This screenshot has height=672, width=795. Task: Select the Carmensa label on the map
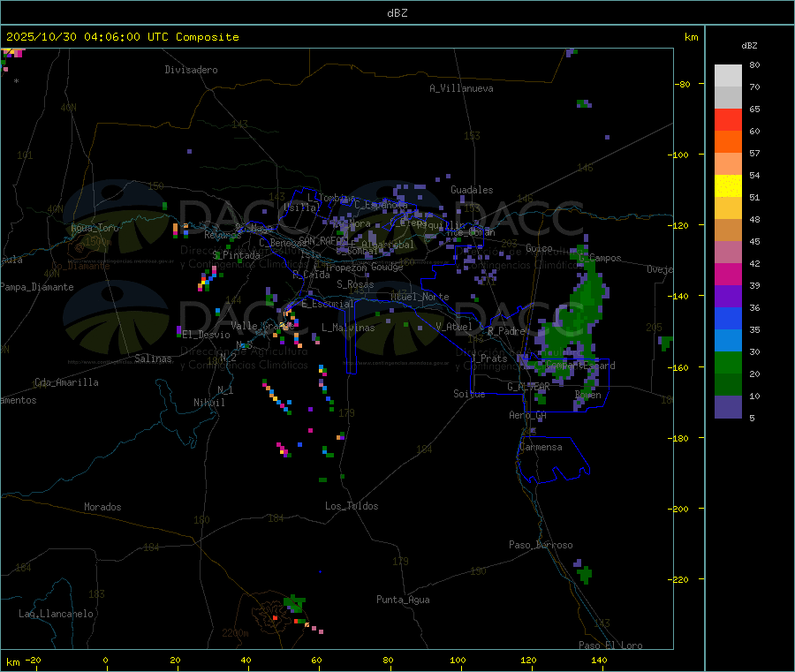click(541, 447)
